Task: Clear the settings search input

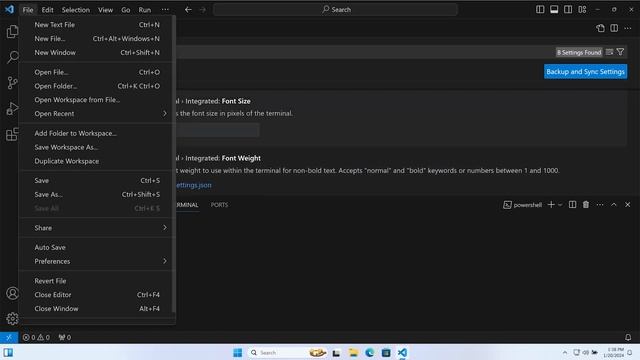Action: click(609, 52)
